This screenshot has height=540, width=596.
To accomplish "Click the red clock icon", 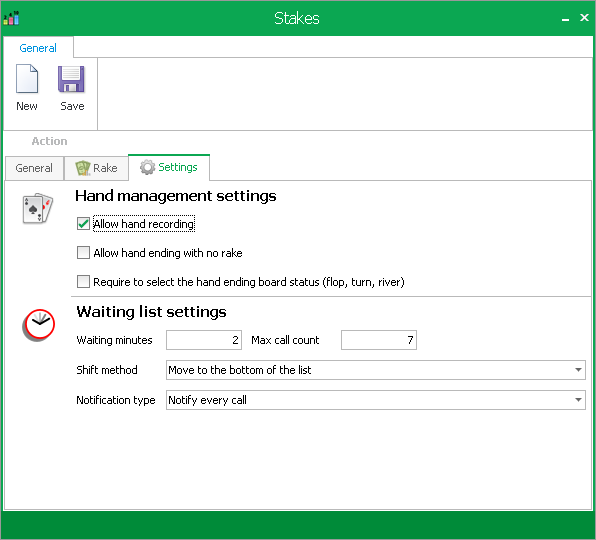I will (38, 325).
